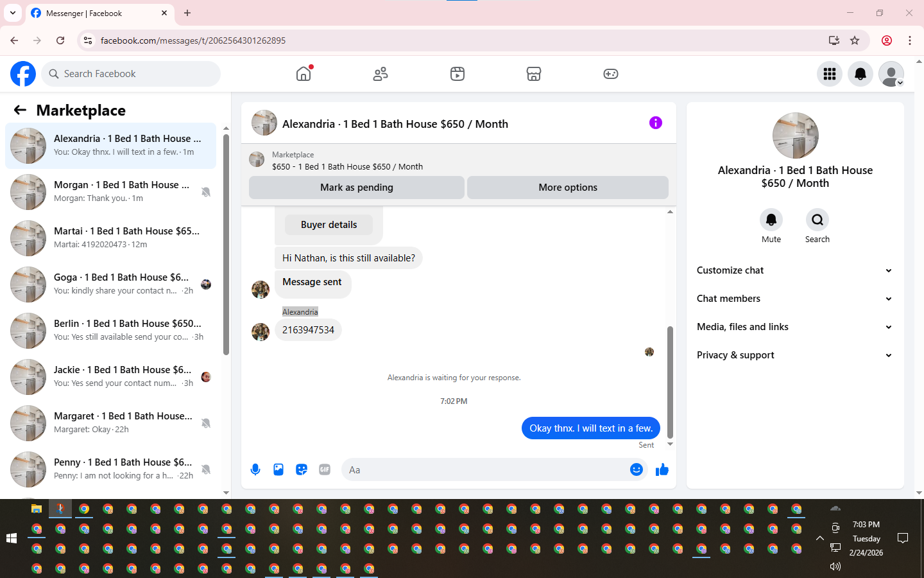Click the Facebook logo
The height and width of the screenshot is (578, 924).
point(23,74)
